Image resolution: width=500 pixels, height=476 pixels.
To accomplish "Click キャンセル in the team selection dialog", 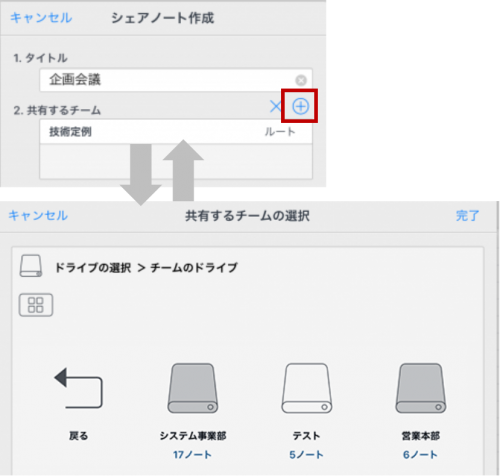I will tap(38, 215).
